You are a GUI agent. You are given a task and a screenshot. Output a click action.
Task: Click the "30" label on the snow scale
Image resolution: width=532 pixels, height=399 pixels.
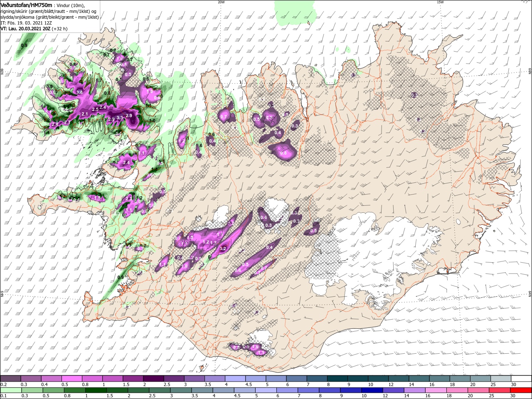click(513, 384)
